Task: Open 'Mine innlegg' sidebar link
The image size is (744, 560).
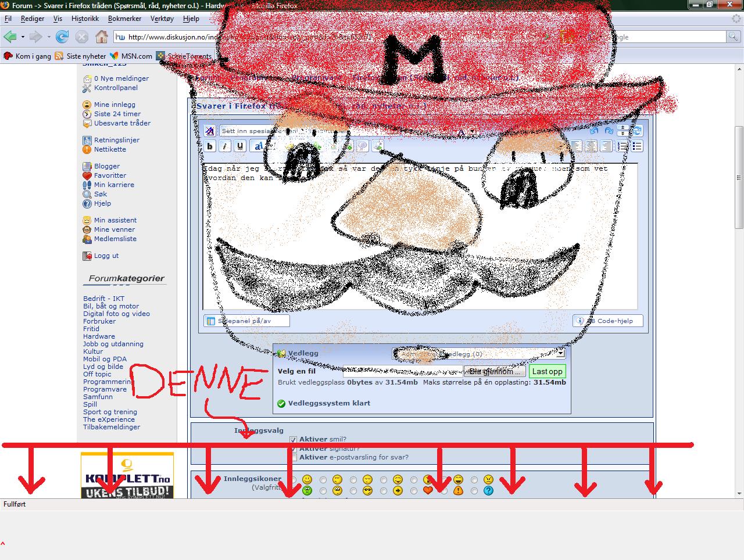Action: [115, 105]
